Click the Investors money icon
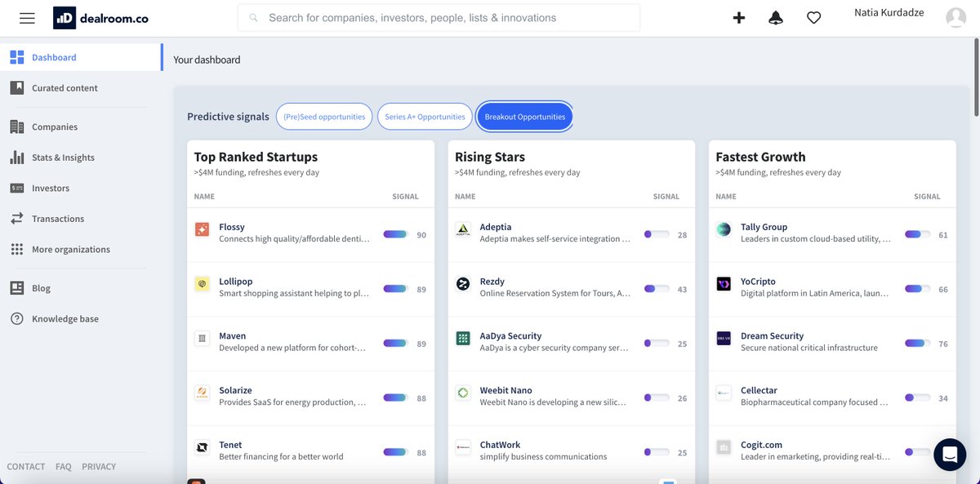 pos(17,188)
